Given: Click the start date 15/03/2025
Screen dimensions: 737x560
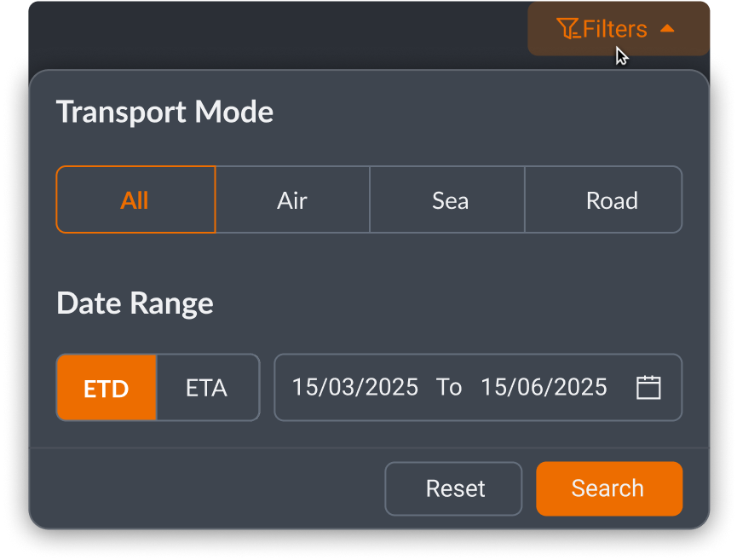Looking at the screenshot, I should click(x=355, y=387).
